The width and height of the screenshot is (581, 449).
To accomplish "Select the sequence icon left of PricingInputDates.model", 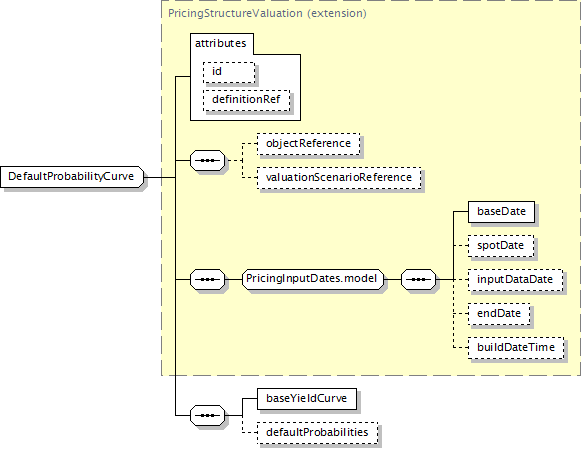I will (208, 279).
